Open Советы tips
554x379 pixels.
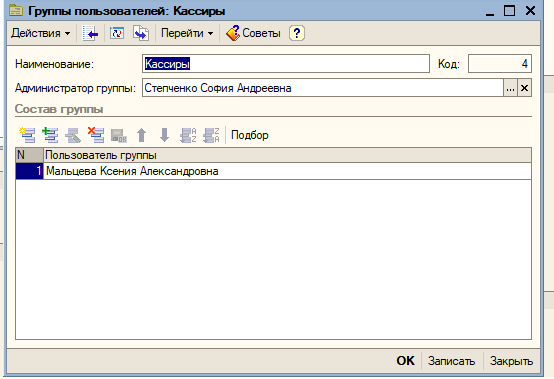[253, 33]
